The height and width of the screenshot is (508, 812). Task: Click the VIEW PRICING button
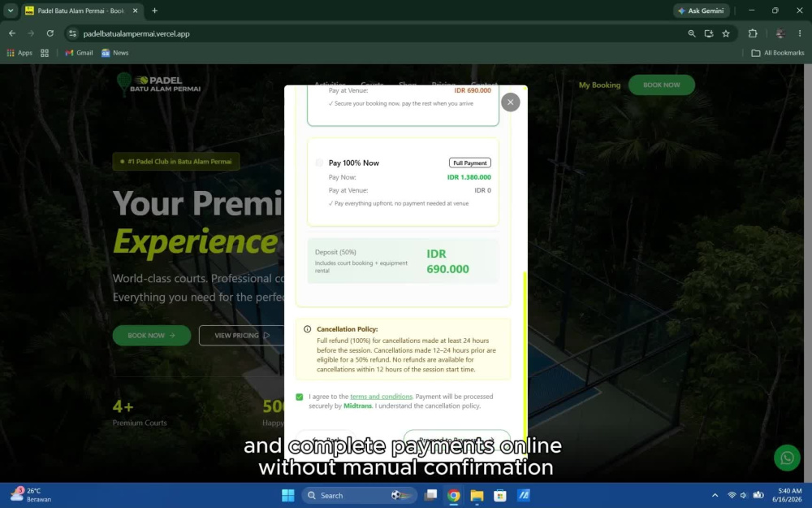coord(242,336)
